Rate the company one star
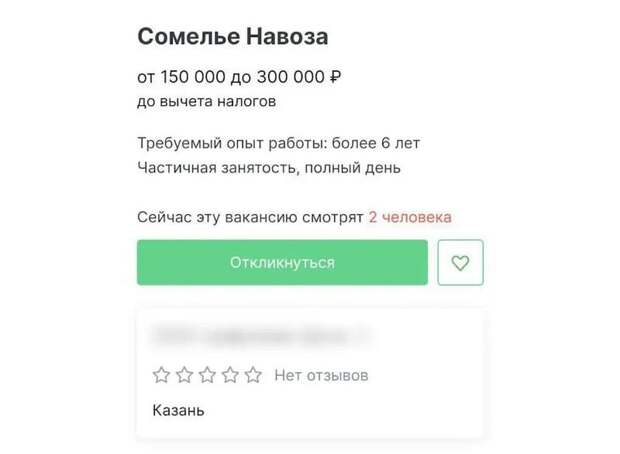The width and height of the screenshot is (620, 454). 161,375
